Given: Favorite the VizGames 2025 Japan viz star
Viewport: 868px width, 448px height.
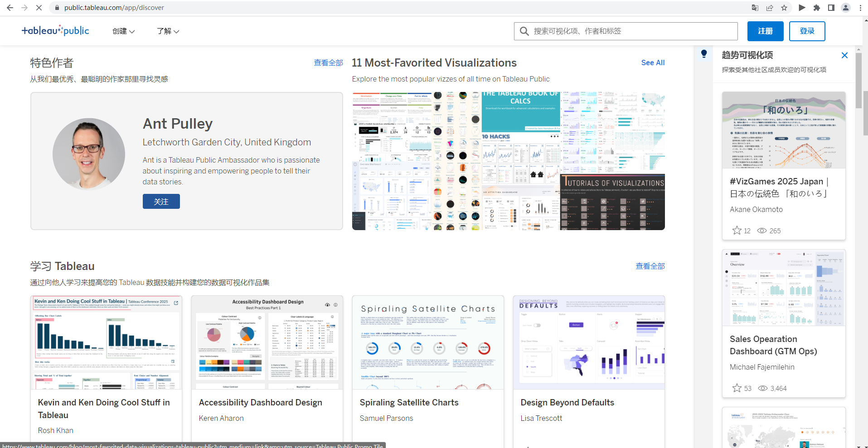Looking at the screenshot, I should (x=737, y=231).
